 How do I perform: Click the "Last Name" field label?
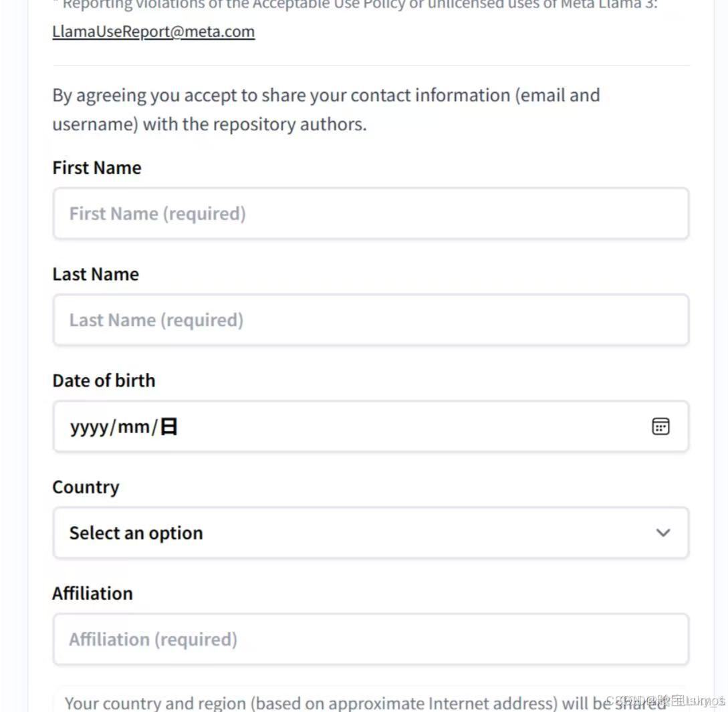[x=96, y=274]
